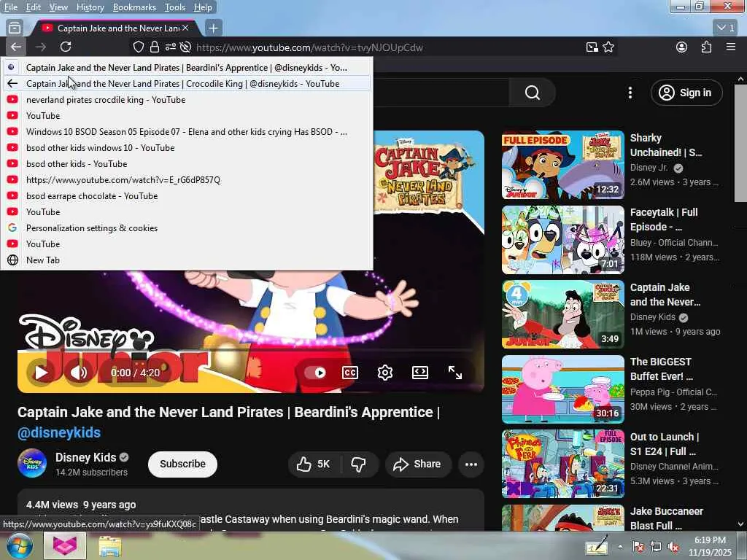Open the Disney Kids channel name link
Image resolution: width=747 pixels, height=560 pixels.
(x=86, y=457)
